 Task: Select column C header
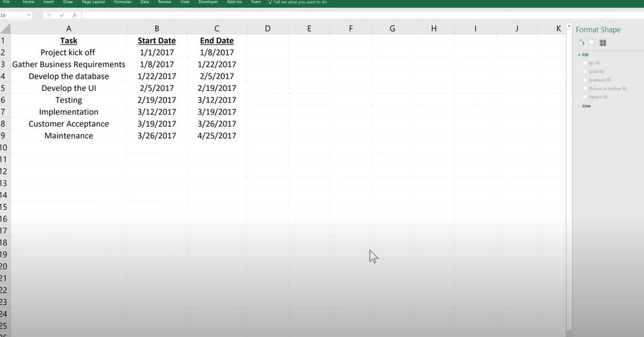click(217, 29)
